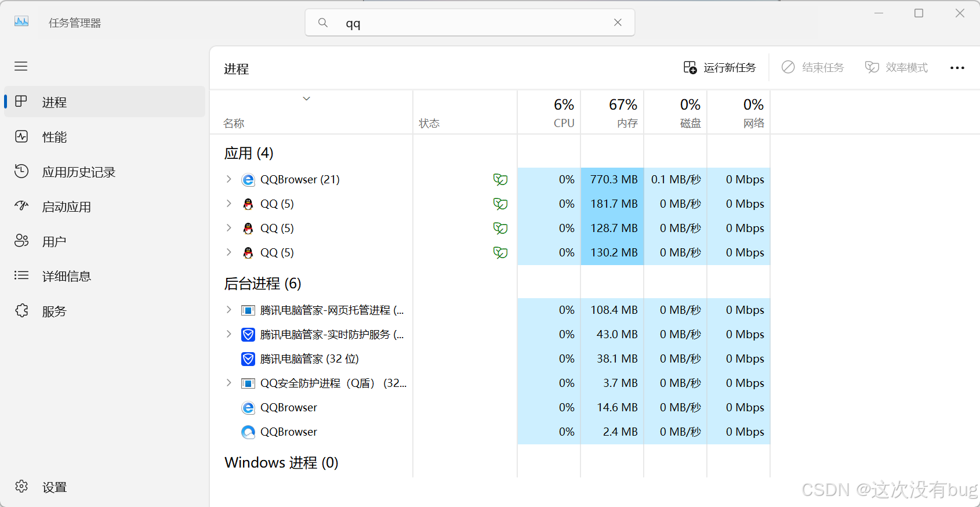Image resolution: width=980 pixels, height=507 pixels.
Task: Click the efficiency leaf icon on QQ 128.7 MB row
Action: coord(500,228)
